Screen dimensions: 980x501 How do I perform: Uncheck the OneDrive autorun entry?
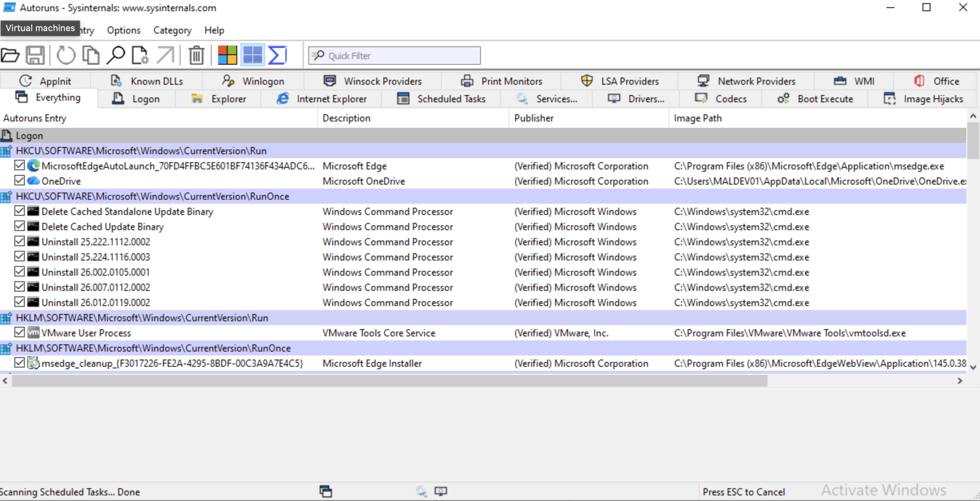tap(19, 181)
